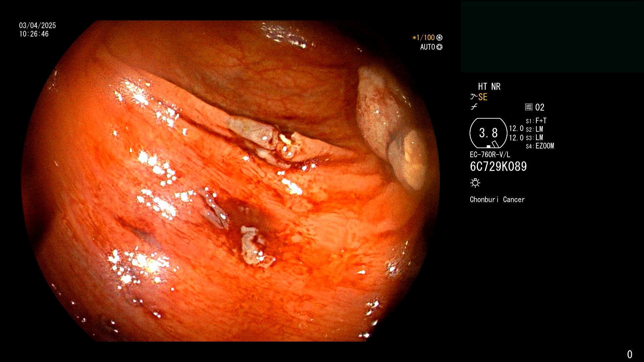Click the S3 LM switch assignment

coord(534,137)
